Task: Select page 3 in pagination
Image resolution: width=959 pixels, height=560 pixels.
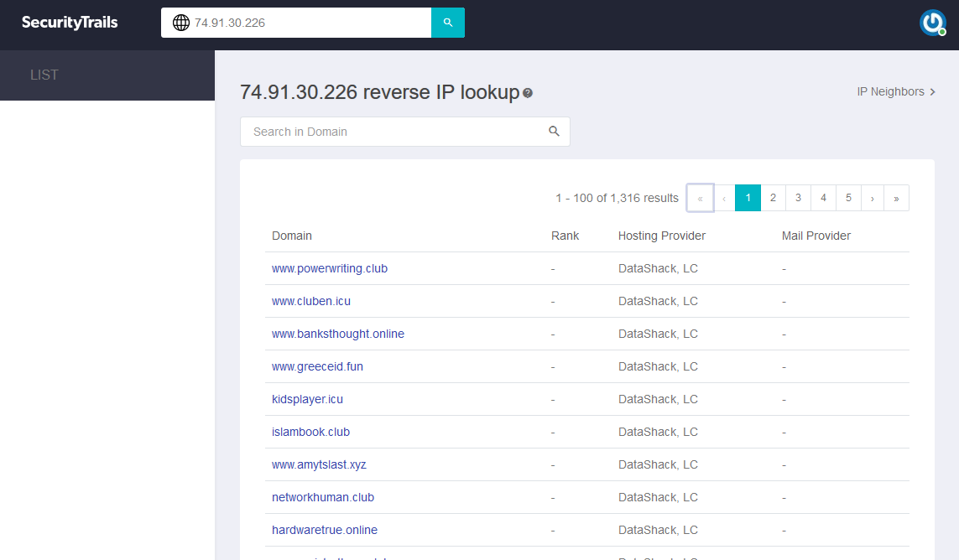Action: coord(798,198)
